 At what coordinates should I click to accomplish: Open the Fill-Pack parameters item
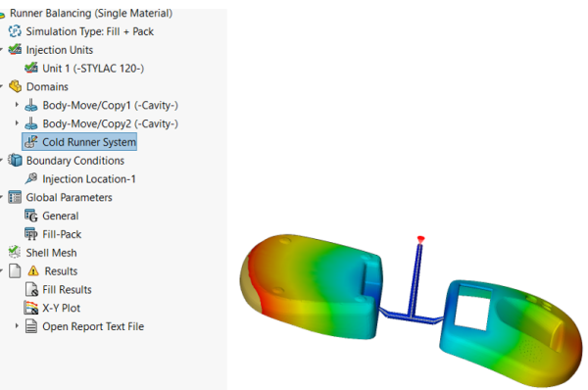coord(62,234)
